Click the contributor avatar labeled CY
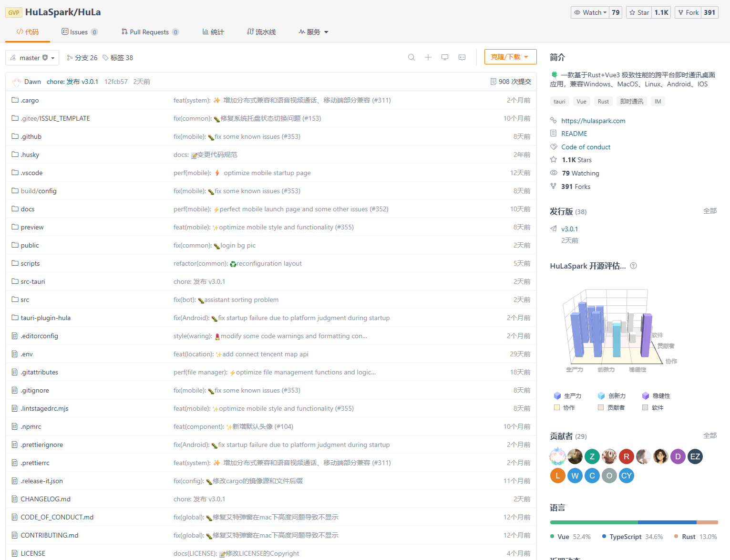 627,476
